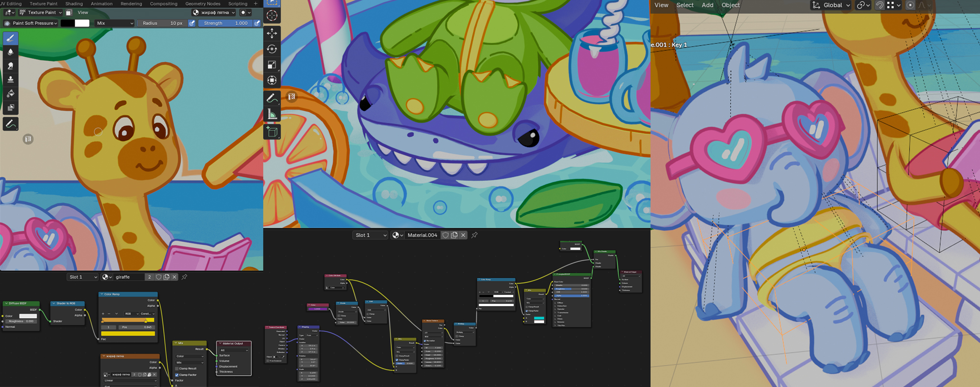This screenshot has height=387, width=980.
Task: Toggle snapping magnet in right viewport
Action: point(880,5)
